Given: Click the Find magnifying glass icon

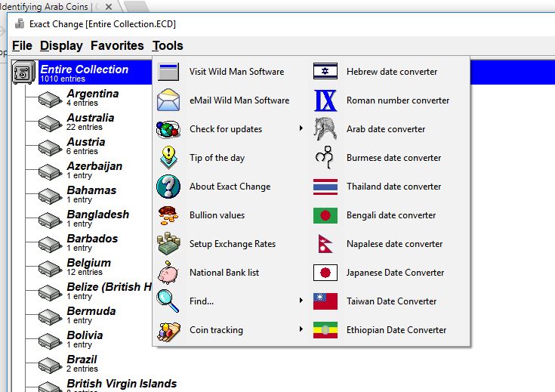Looking at the screenshot, I should tap(168, 301).
